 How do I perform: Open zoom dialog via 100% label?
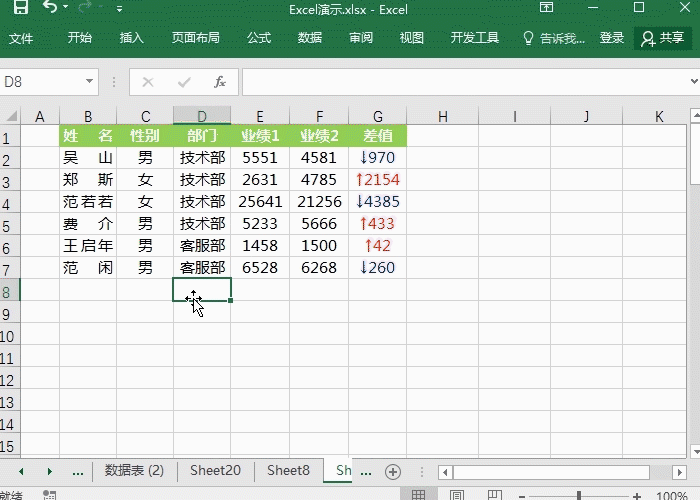tap(671, 496)
